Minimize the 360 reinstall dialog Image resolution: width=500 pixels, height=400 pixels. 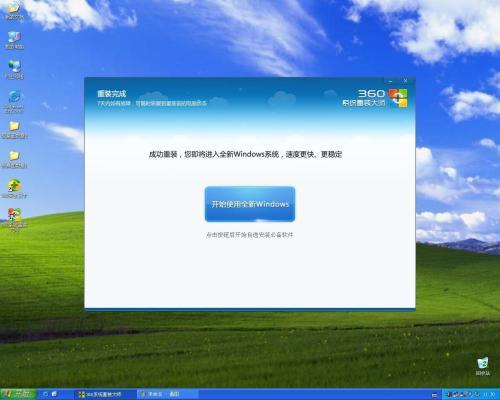tap(391, 81)
